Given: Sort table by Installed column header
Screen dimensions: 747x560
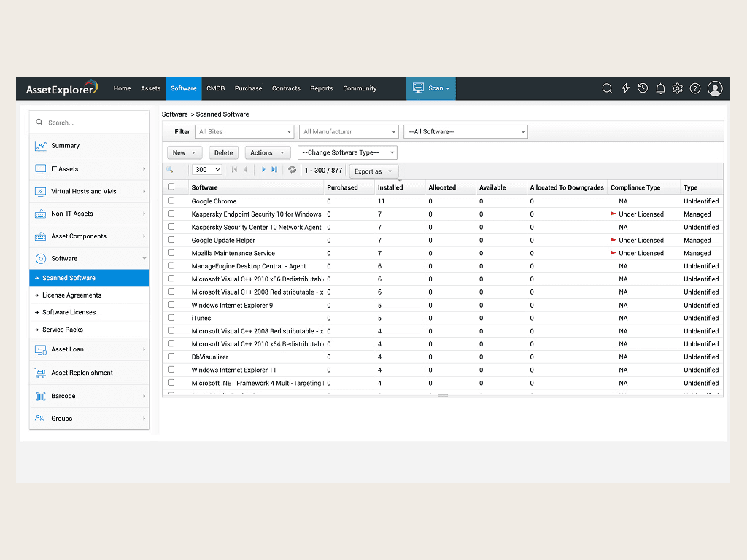Looking at the screenshot, I should coord(390,187).
